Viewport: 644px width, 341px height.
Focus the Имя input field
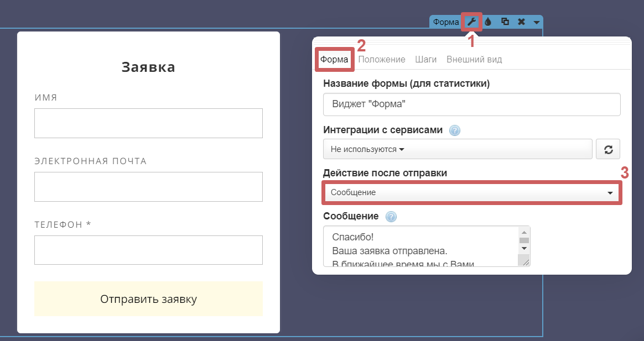148,123
